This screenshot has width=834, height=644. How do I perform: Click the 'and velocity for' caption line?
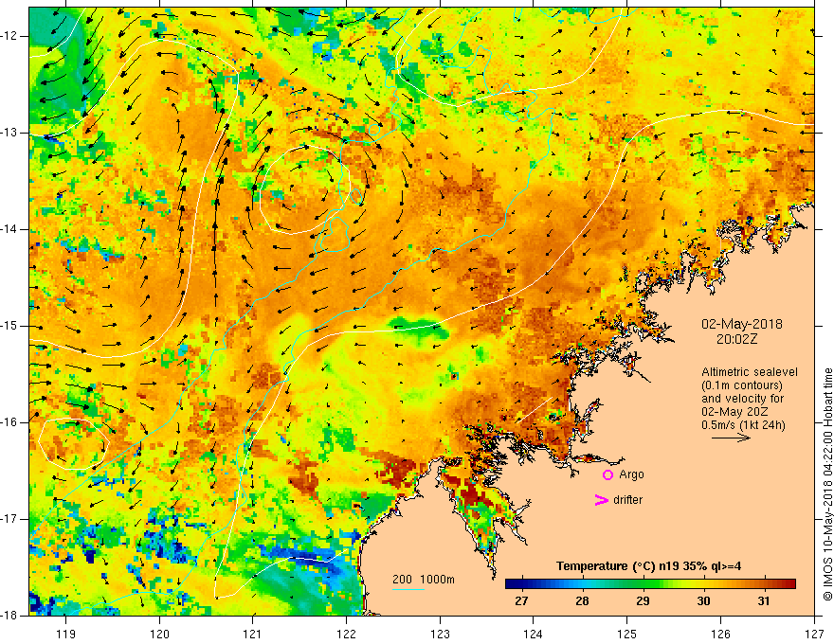pos(742,399)
